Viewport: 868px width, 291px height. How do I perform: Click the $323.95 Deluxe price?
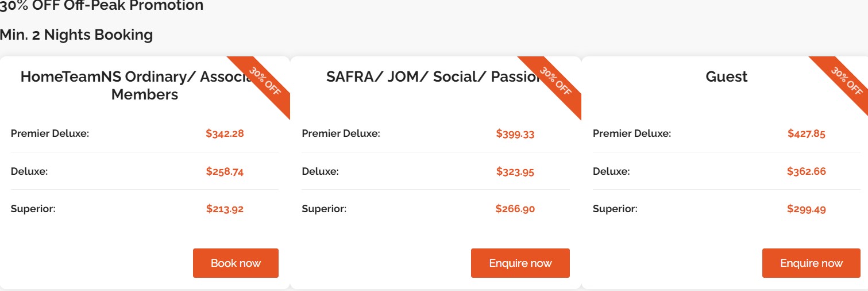pyautogui.click(x=515, y=171)
